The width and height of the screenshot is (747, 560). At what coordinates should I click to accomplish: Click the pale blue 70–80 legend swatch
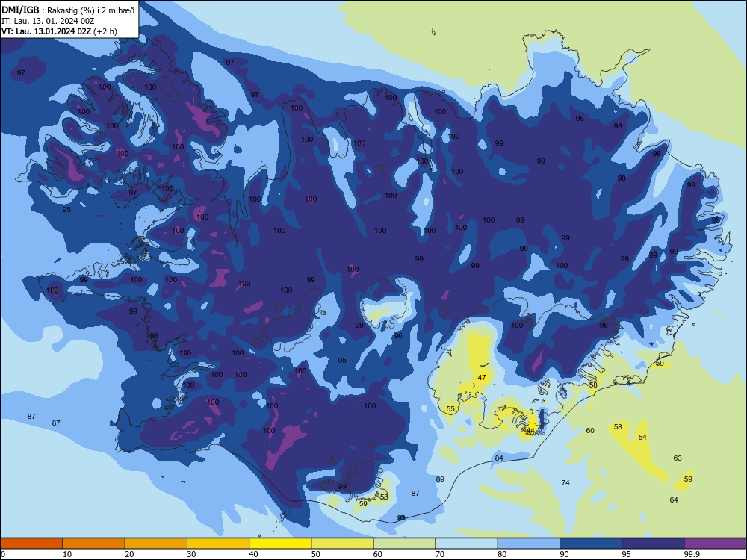coord(466,544)
